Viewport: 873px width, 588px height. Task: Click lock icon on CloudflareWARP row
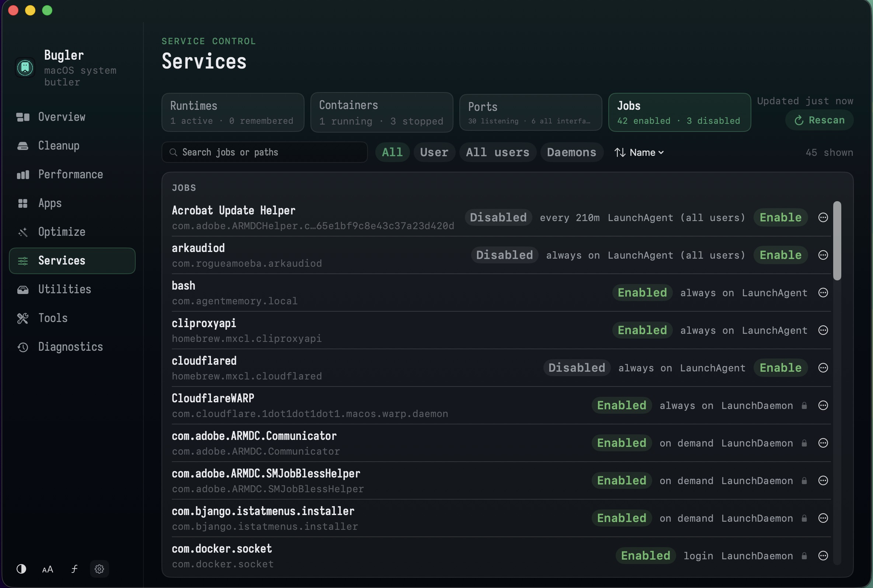[804, 405]
